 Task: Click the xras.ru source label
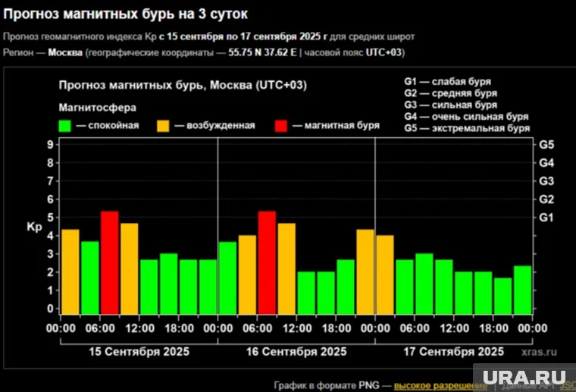(x=538, y=352)
